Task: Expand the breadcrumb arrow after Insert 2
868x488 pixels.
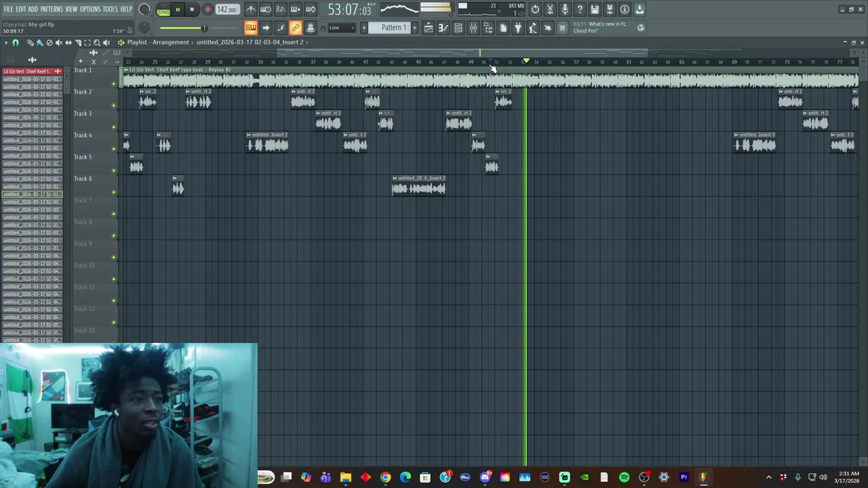Action: tap(308, 42)
